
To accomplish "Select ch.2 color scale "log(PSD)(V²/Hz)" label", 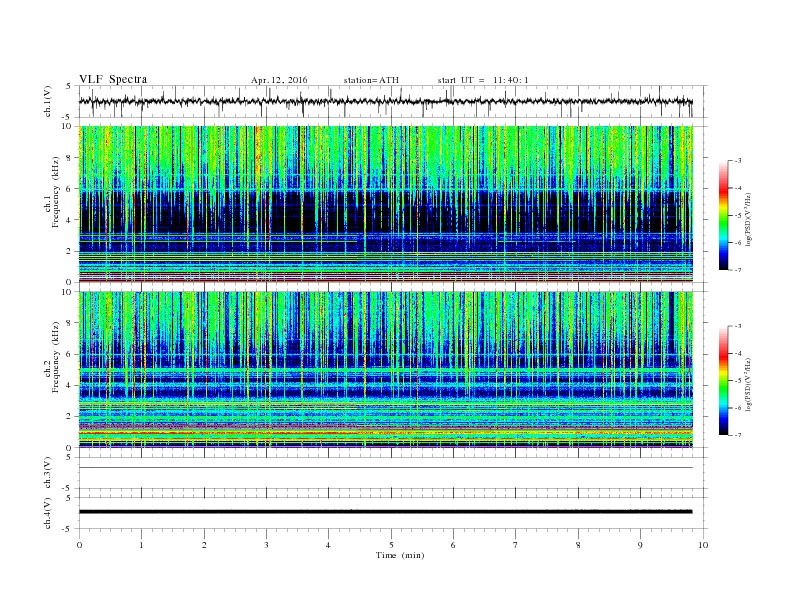I will click(748, 384).
